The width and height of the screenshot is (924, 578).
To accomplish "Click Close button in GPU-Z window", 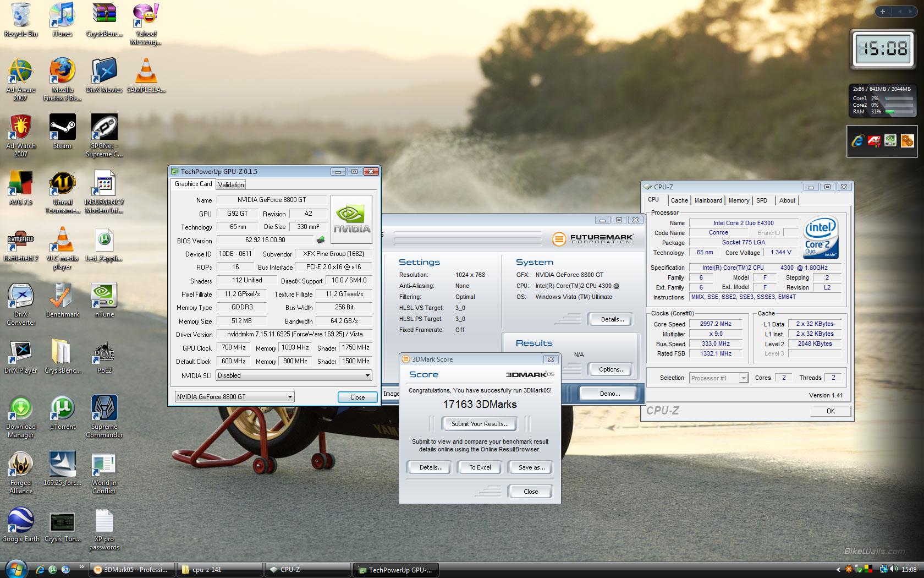I will pos(358,397).
